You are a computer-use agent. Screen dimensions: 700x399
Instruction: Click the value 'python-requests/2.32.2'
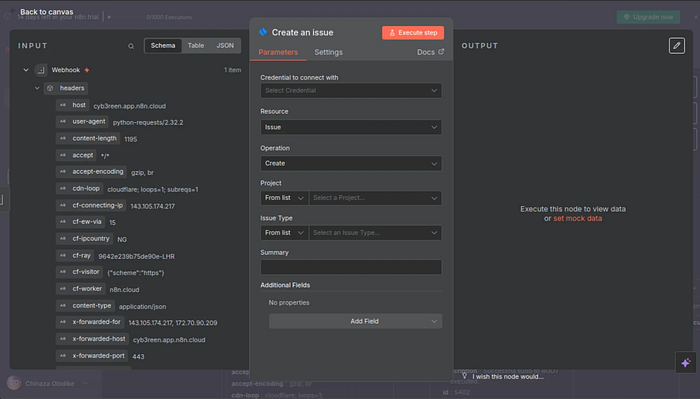[148, 123]
